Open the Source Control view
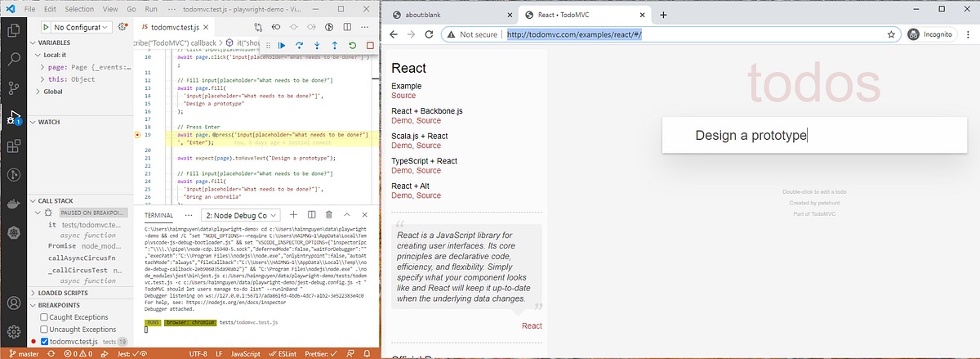The width and height of the screenshot is (980, 359). tap(13, 88)
